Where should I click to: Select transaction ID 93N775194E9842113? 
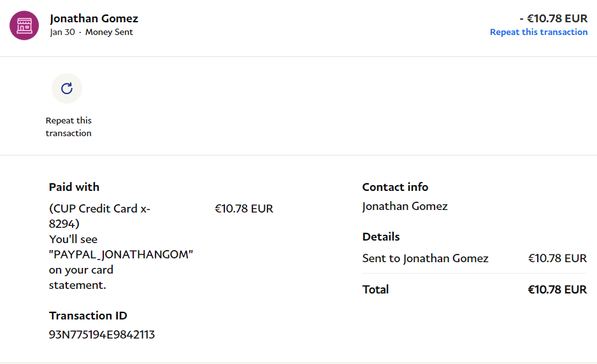tap(102, 334)
